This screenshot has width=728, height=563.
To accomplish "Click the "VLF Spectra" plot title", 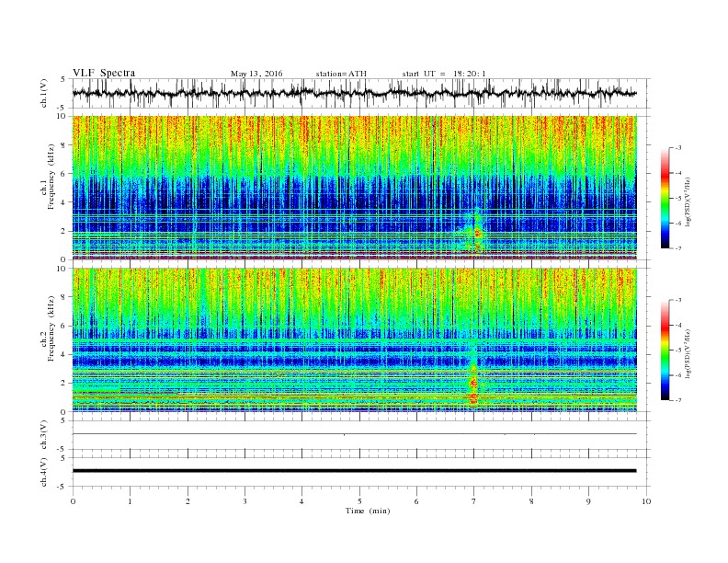I will click(104, 73).
